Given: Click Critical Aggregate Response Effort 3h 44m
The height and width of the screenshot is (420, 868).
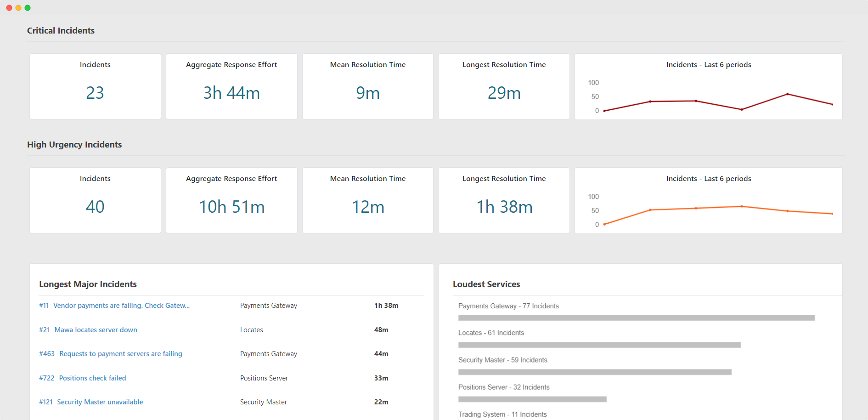Looking at the screenshot, I should 231,93.
